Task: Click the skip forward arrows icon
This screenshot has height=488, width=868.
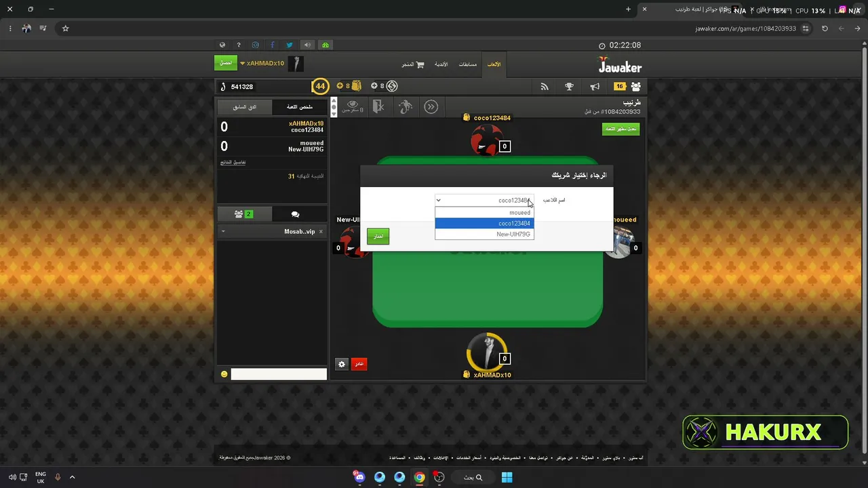Action: [431, 106]
